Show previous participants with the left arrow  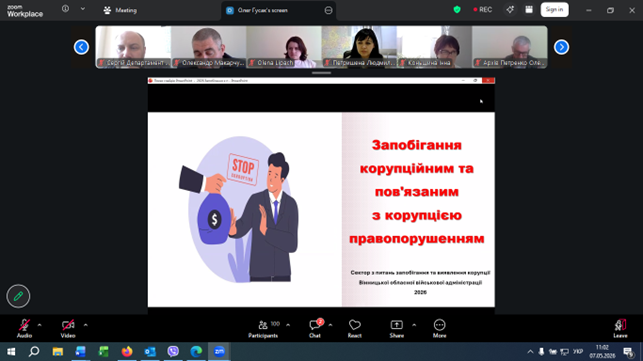(81, 47)
